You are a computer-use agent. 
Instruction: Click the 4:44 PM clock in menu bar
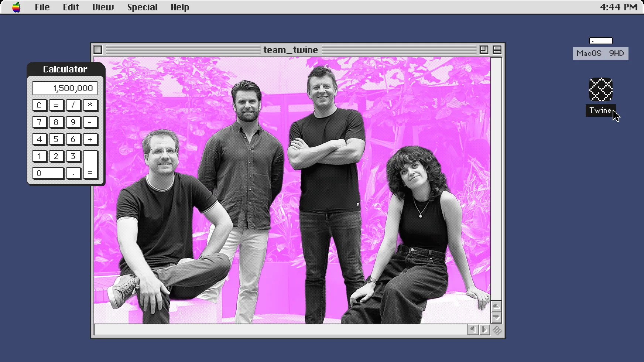tap(619, 7)
